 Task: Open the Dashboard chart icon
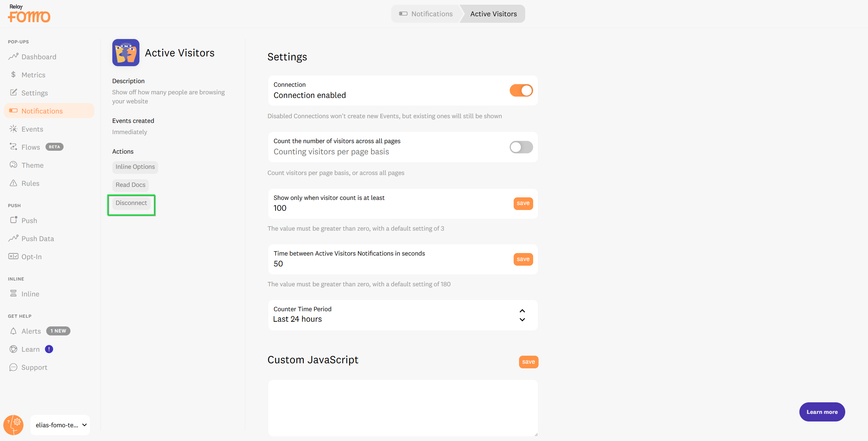(13, 56)
